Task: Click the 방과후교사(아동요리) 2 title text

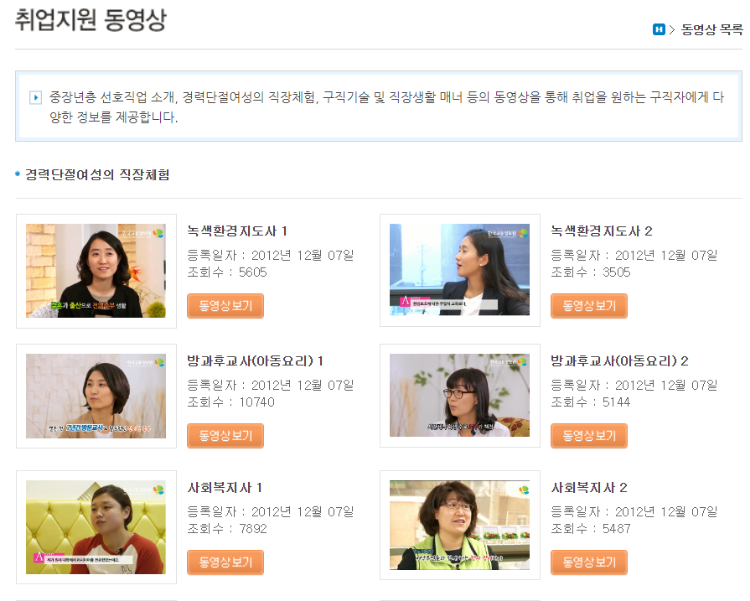Action: click(x=619, y=361)
